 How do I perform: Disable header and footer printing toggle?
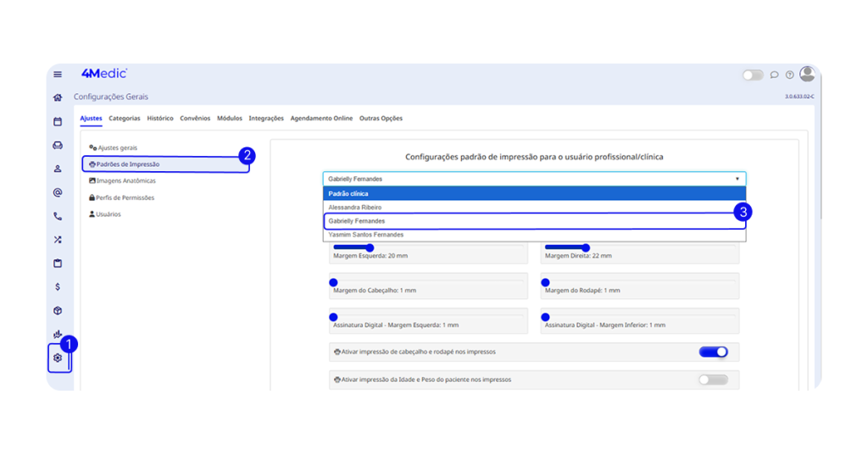tap(713, 352)
